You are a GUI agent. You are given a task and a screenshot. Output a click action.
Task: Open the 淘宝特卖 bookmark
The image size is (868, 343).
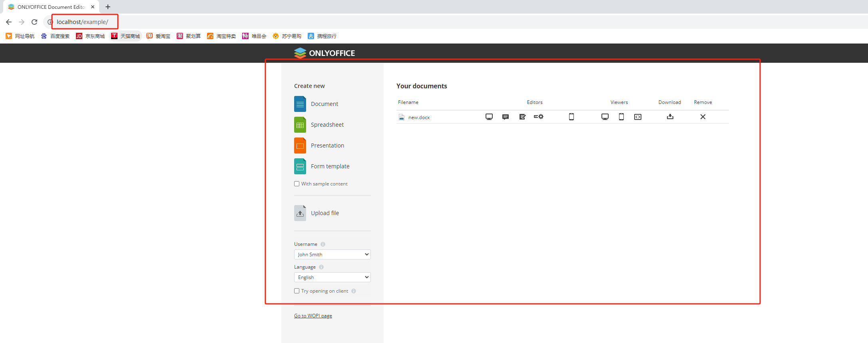pos(221,36)
